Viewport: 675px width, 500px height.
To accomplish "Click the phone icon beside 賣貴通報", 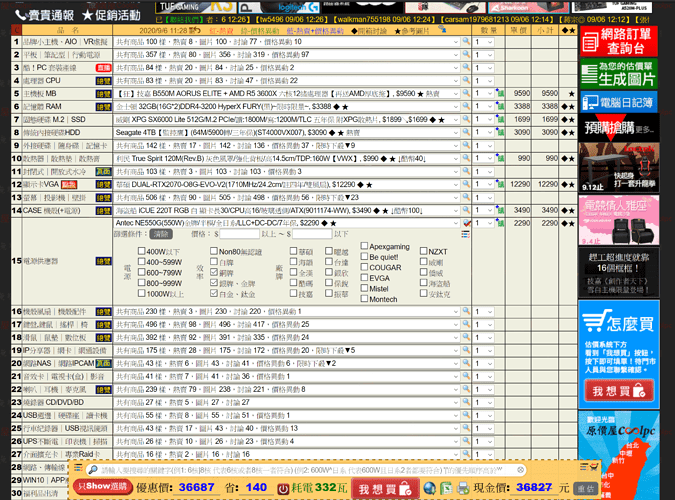I will [x=20, y=16].
